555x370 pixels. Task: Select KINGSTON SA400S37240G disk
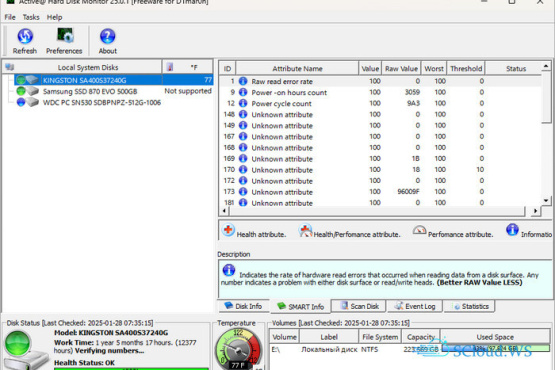pyautogui.click(x=113, y=80)
